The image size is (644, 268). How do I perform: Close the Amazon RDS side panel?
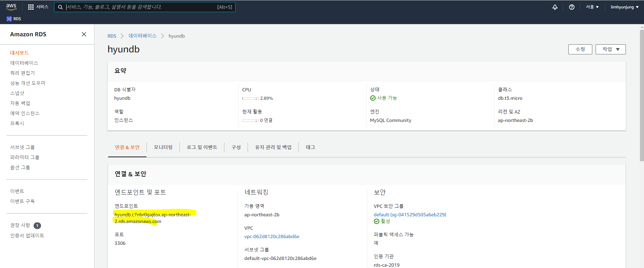pos(84,34)
